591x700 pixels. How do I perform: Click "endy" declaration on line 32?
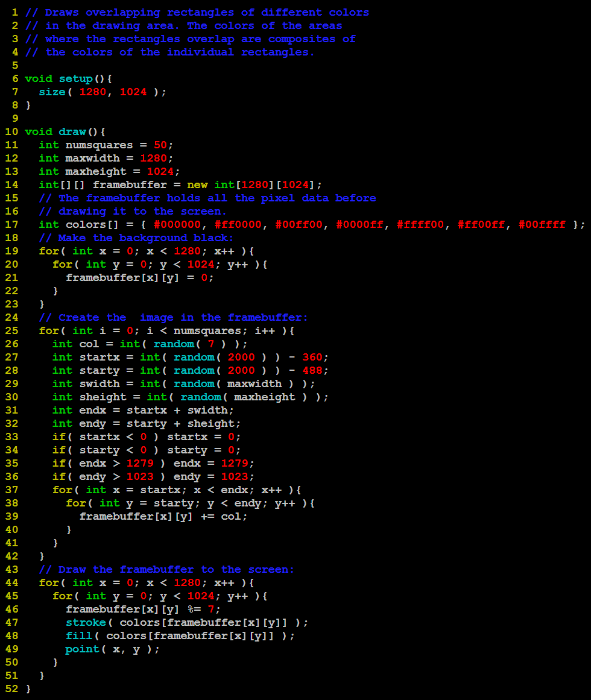point(93,424)
